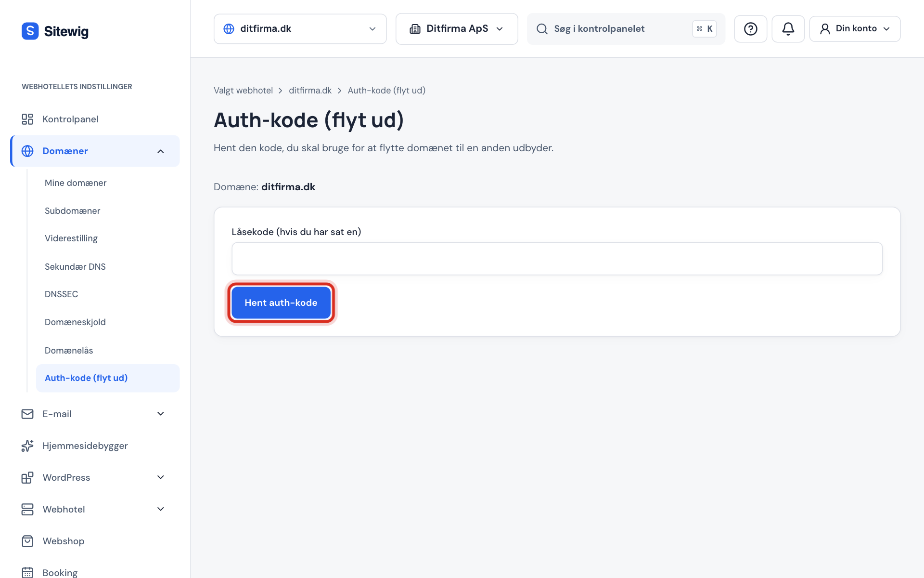Open Domæneskjold in sidebar
Image resolution: width=924 pixels, height=578 pixels.
point(108,322)
